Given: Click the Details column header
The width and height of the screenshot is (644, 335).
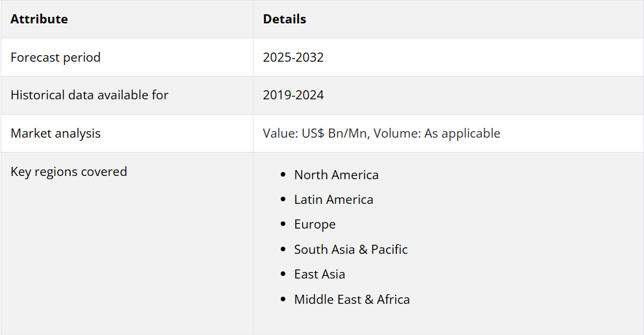Looking at the screenshot, I should (285, 19).
